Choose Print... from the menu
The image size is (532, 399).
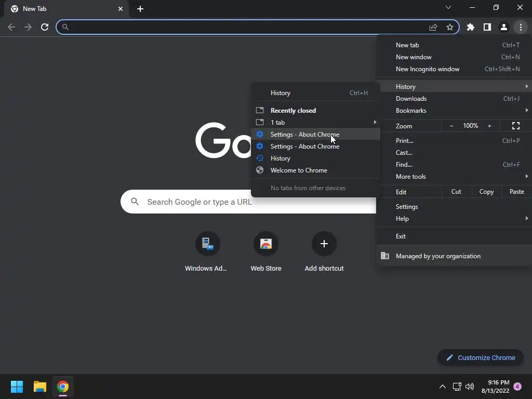point(454,140)
